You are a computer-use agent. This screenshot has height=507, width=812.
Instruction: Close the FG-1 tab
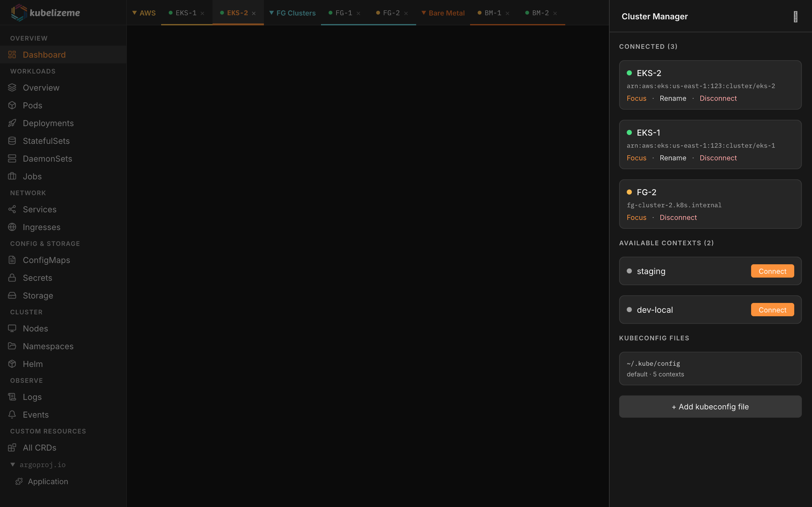point(358,13)
